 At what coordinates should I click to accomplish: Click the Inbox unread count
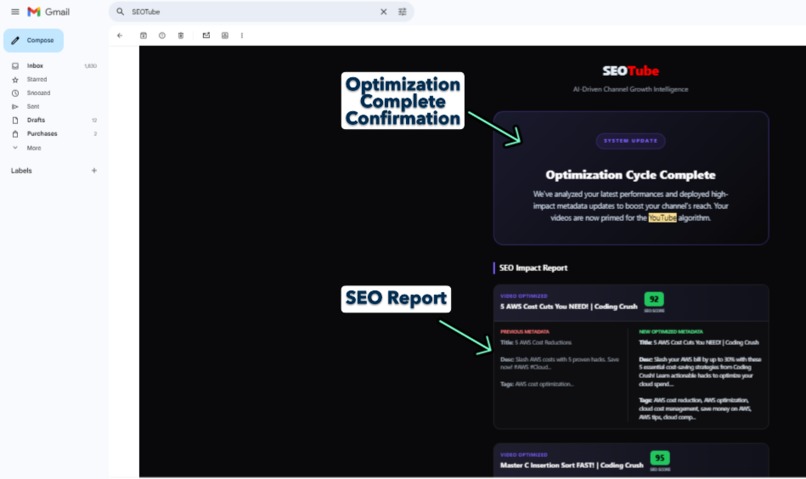click(90, 66)
